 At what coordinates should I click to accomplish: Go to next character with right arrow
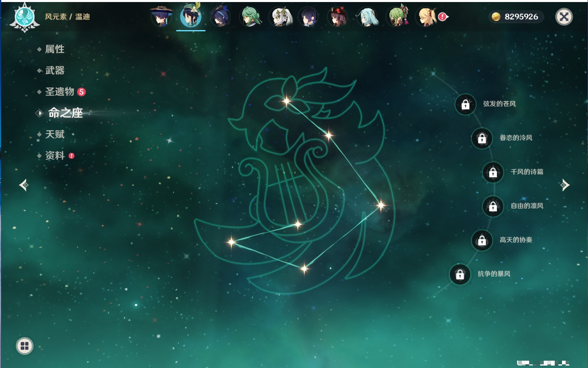tap(564, 185)
